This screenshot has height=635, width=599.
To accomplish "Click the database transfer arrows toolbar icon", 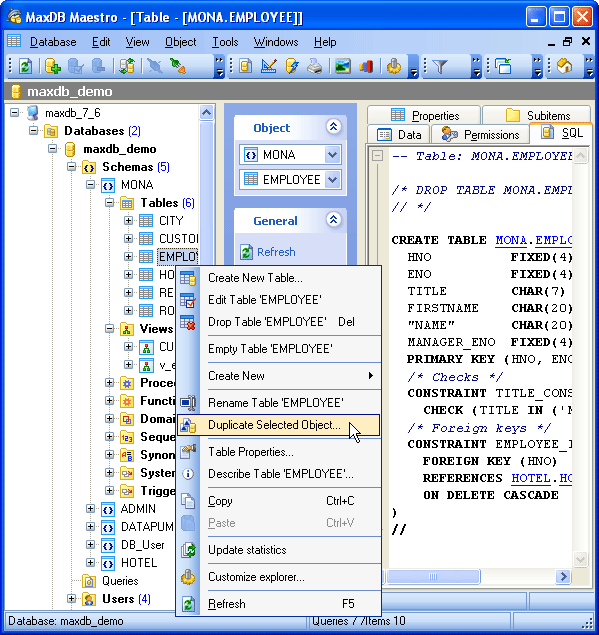I will 127,66.
